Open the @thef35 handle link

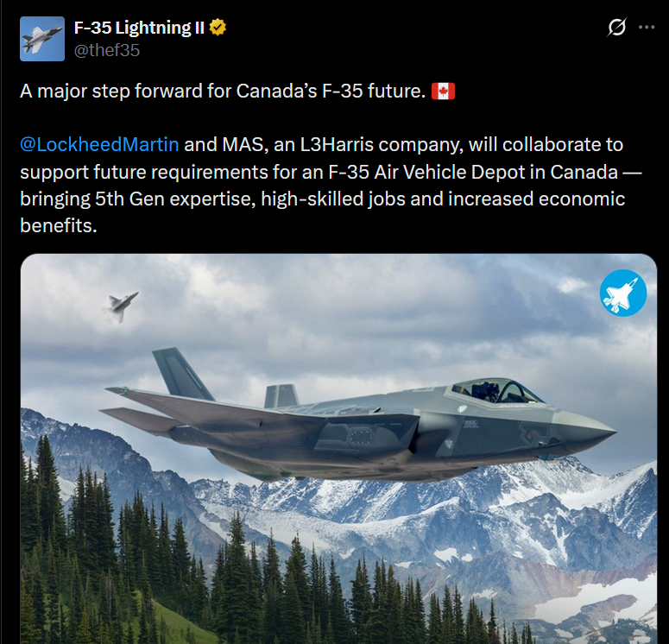[x=107, y=50]
